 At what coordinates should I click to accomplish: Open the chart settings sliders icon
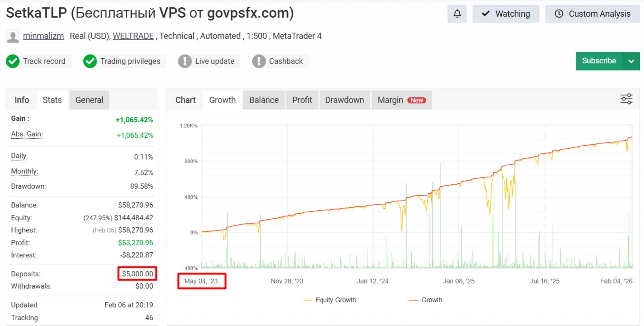tap(626, 99)
